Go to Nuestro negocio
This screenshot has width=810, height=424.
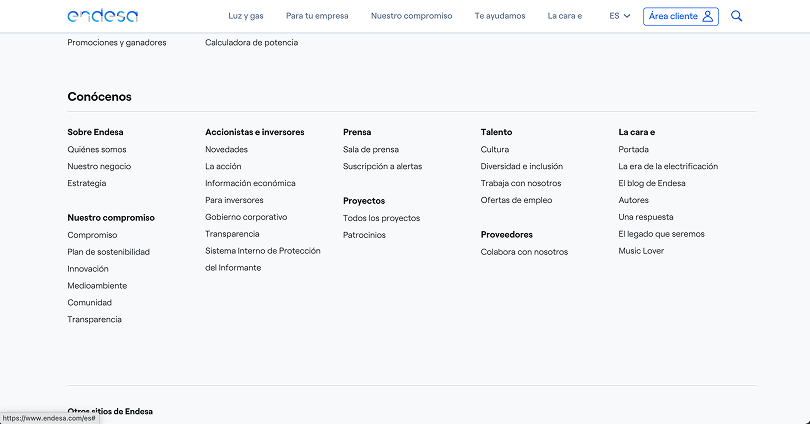pos(99,166)
